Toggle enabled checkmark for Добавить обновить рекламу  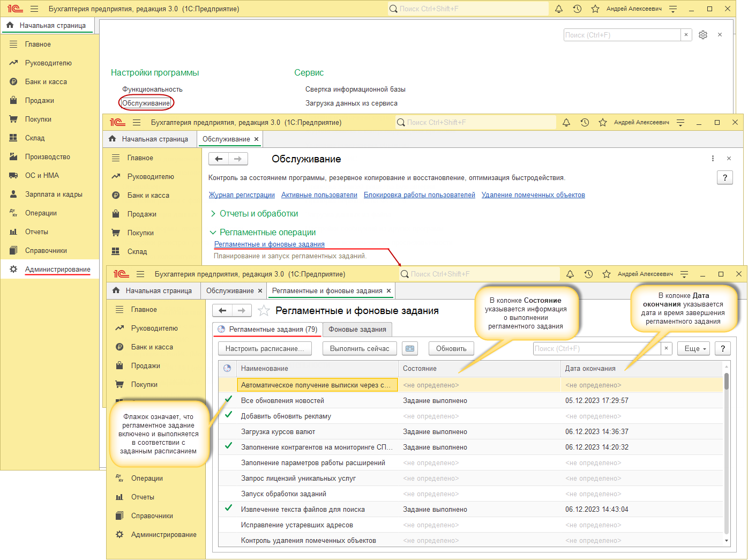(228, 415)
